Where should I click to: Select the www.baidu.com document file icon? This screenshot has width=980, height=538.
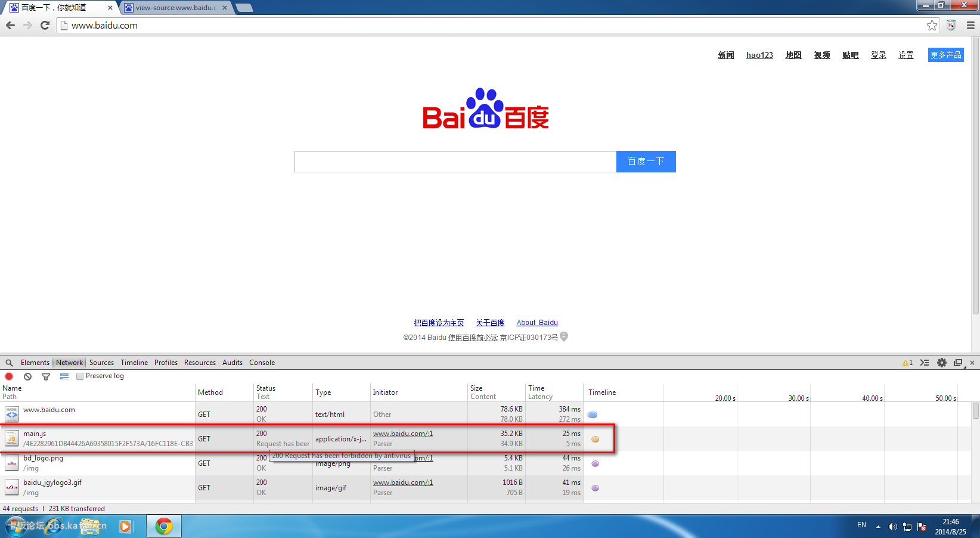click(11, 414)
